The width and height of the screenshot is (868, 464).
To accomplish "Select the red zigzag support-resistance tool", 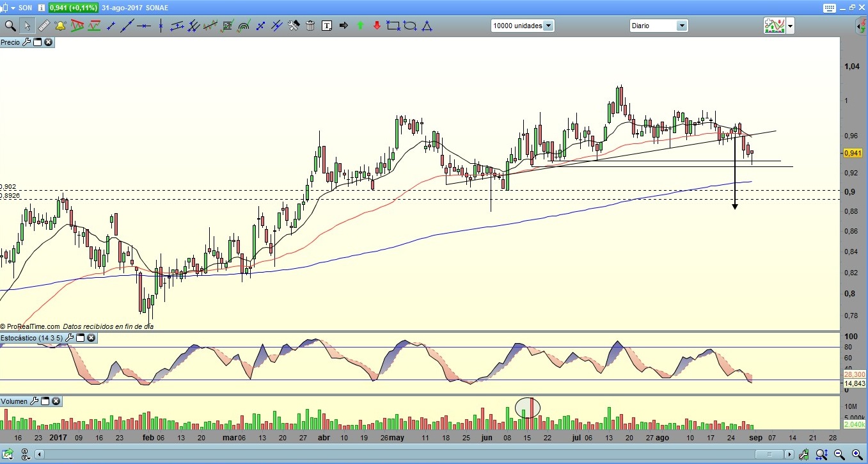I will click(x=94, y=26).
